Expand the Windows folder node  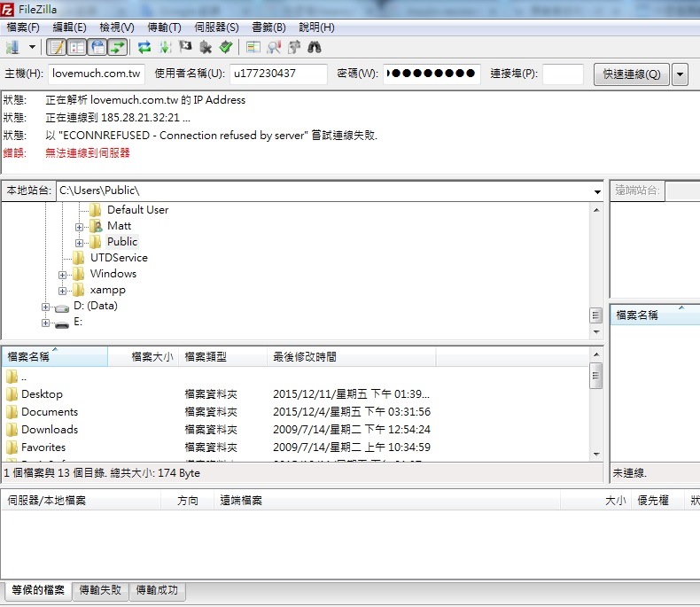tap(63, 275)
